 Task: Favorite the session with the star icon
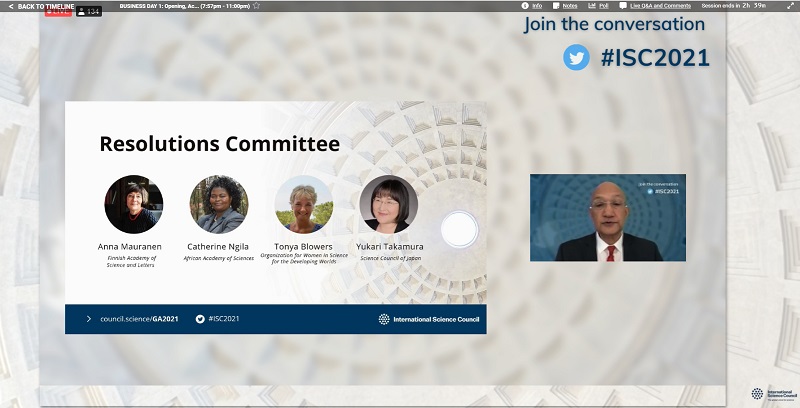tap(257, 6)
